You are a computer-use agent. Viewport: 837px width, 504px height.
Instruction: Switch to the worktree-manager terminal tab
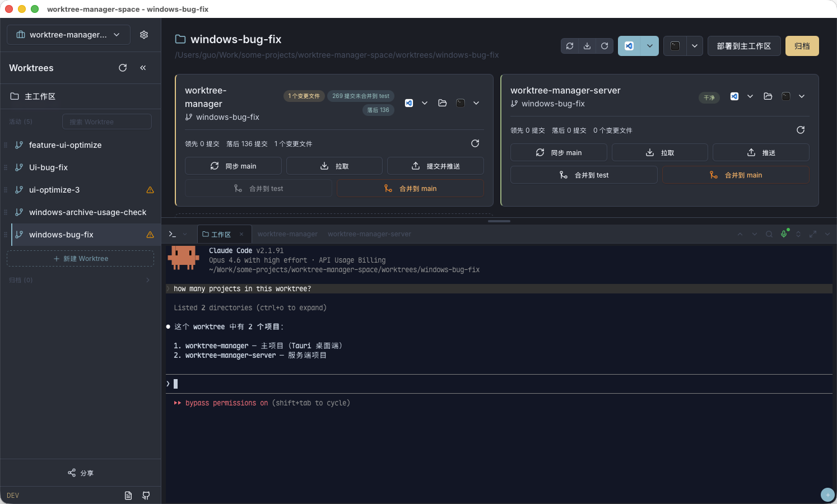click(287, 234)
